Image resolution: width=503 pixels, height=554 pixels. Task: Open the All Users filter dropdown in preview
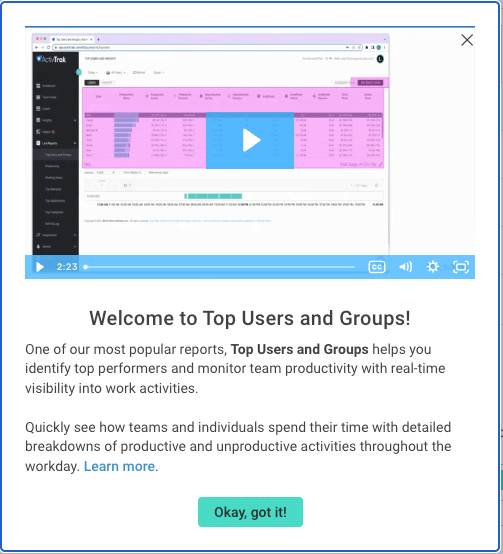[116, 72]
